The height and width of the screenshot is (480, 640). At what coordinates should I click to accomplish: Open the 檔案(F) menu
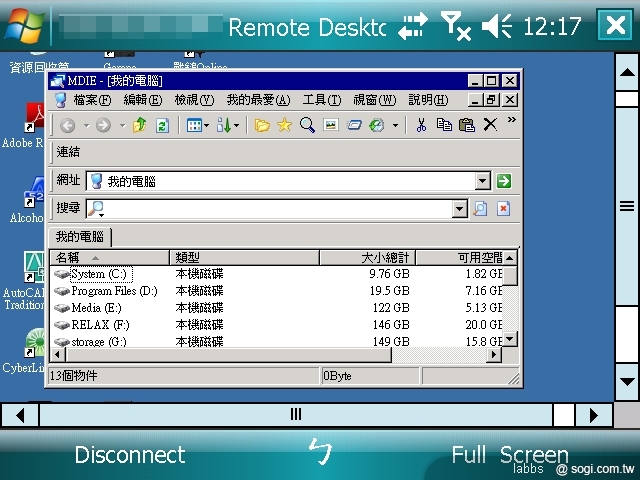point(90,100)
